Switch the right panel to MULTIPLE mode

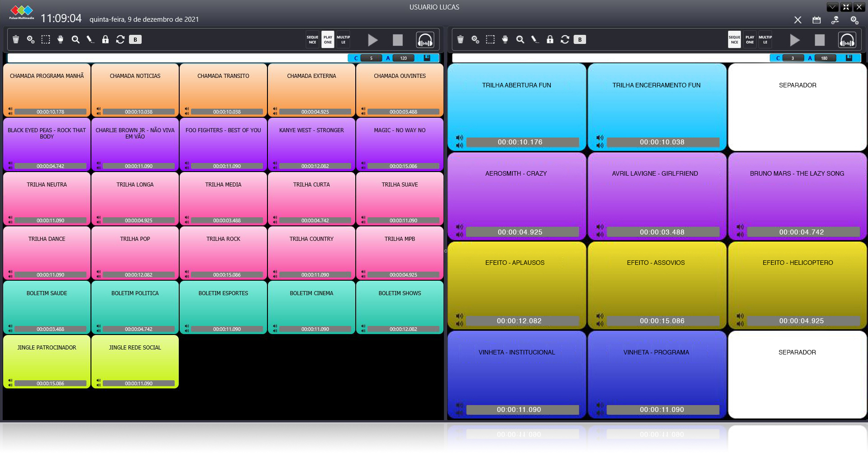point(765,40)
